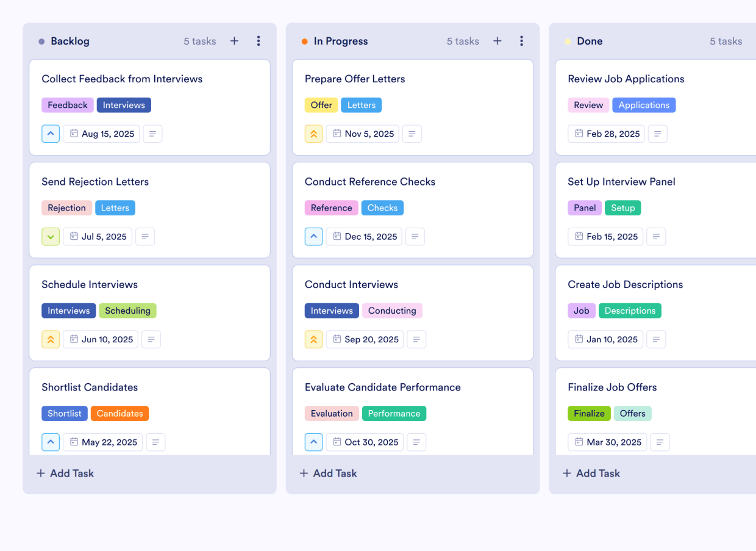Click the priority chevrons on Conduct Interviews
Viewport: 756px width, 551px height.
pos(313,339)
